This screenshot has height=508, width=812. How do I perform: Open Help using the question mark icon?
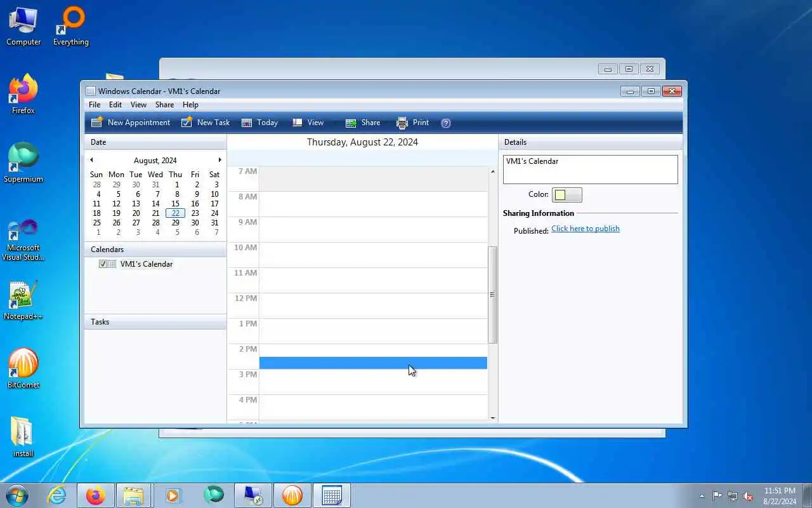[x=446, y=123]
